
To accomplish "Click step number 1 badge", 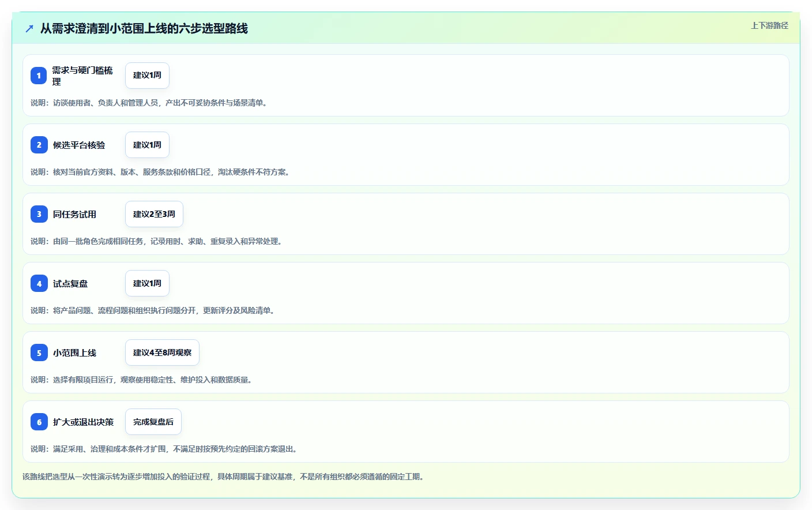I will tap(39, 76).
